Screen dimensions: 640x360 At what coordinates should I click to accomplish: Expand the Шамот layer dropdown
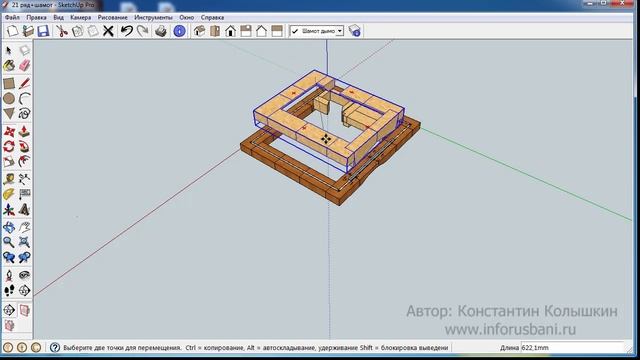[x=340, y=31]
